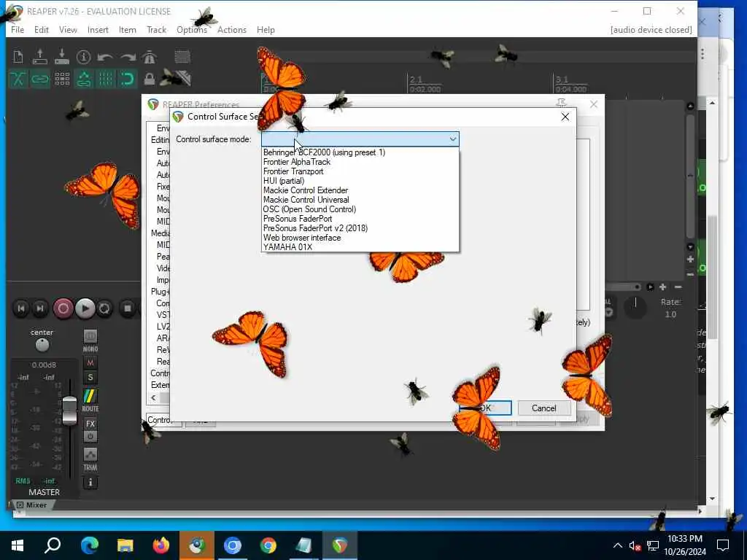Viewport: 747px width, 560px height.
Task: Toggle move envelope points with items icon
Action: coord(84,79)
